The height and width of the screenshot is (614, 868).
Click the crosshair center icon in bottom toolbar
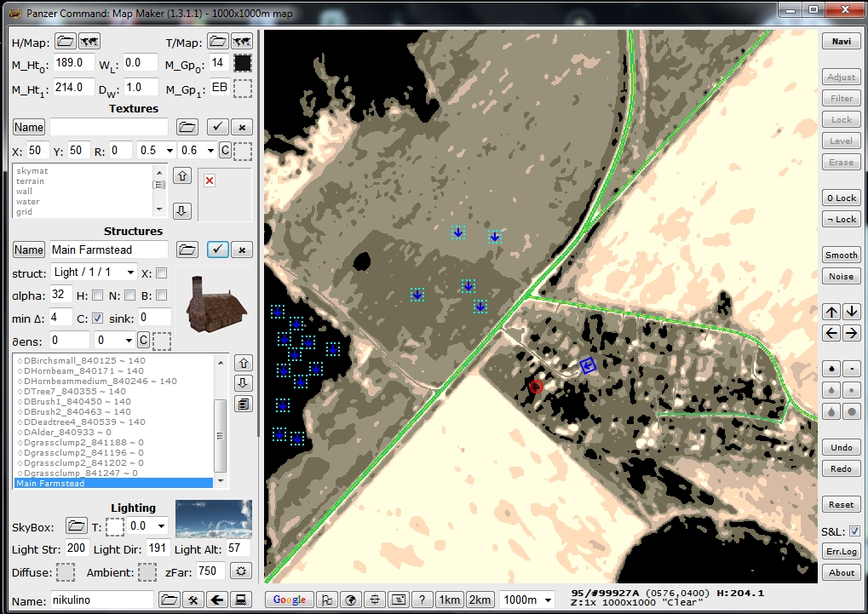coord(375,600)
